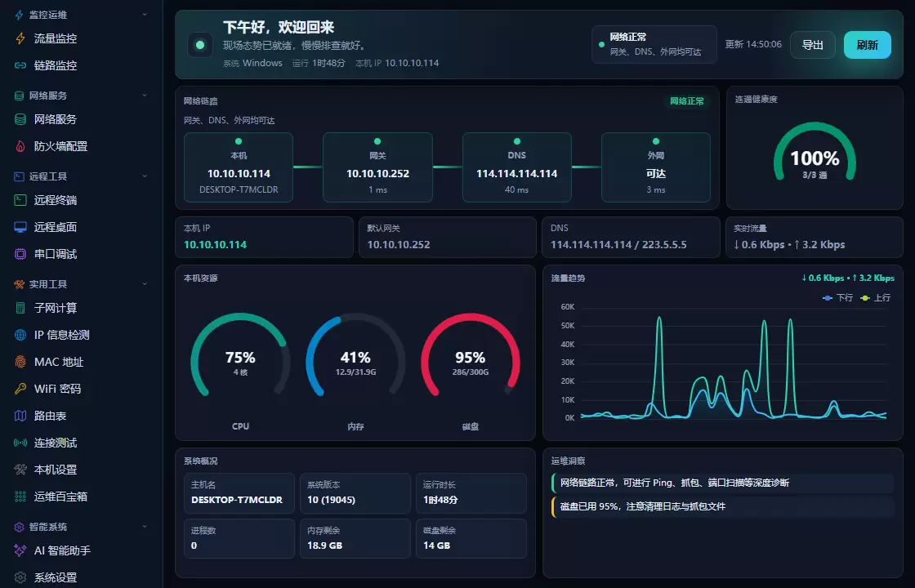Image resolution: width=915 pixels, height=588 pixels.
Task: Click the 子网计算 calculator icon
Action: [20, 307]
